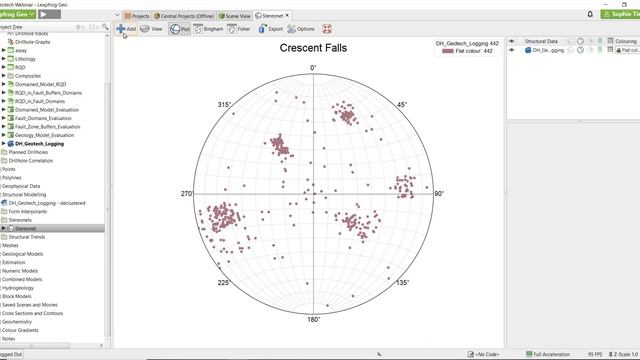This screenshot has height=360, width=640.
Task: Click Full Acceleration in status bar
Action: pos(548,354)
